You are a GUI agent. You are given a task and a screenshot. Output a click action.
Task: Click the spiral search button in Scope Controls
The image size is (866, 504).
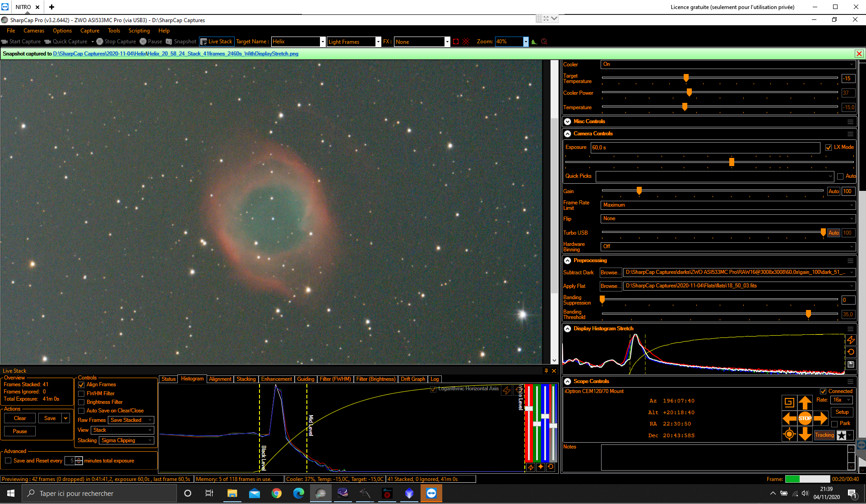pyautogui.click(x=789, y=402)
